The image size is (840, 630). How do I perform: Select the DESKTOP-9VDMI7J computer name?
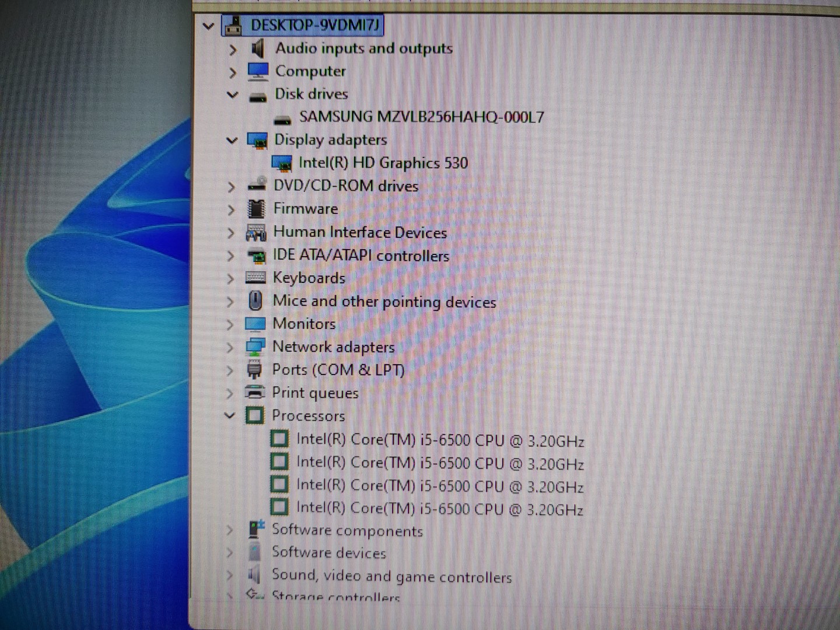tap(314, 26)
